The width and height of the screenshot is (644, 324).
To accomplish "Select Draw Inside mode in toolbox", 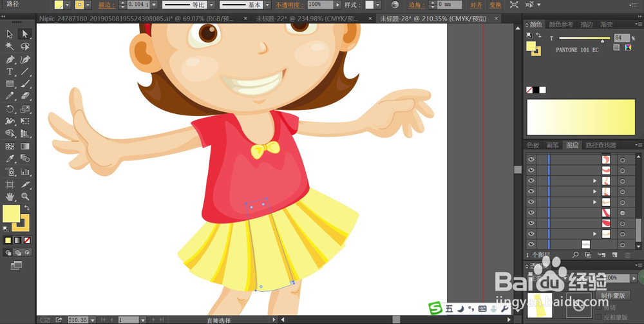I will (27, 253).
